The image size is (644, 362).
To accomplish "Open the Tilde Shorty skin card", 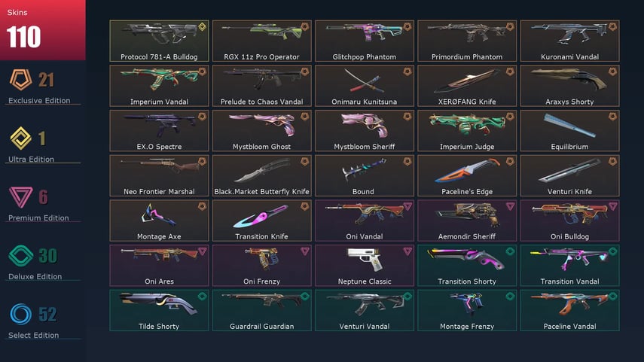I will [159, 310].
